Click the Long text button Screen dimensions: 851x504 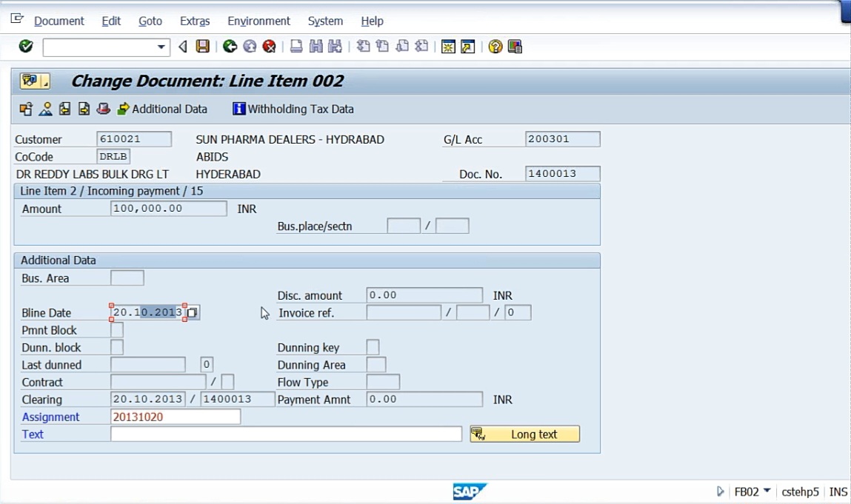[x=525, y=434]
